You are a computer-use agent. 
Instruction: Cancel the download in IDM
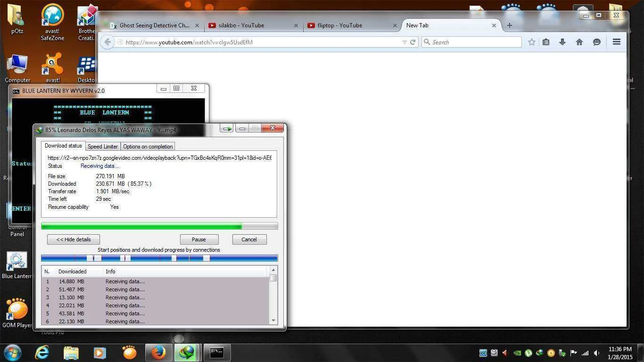click(x=249, y=239)
